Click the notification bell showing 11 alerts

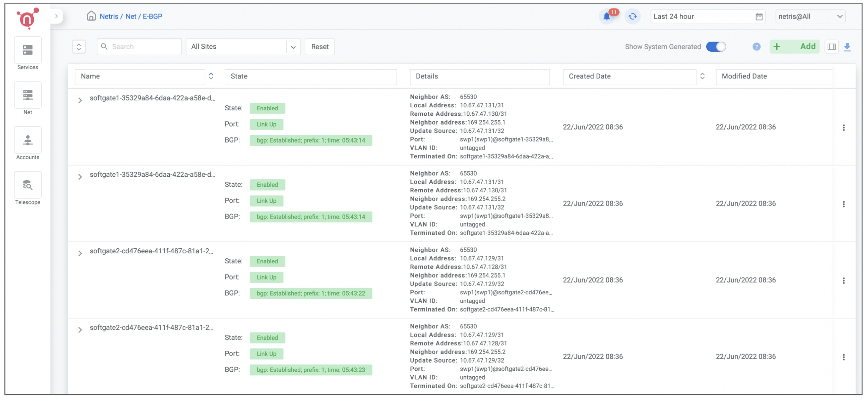coord(607,16)
